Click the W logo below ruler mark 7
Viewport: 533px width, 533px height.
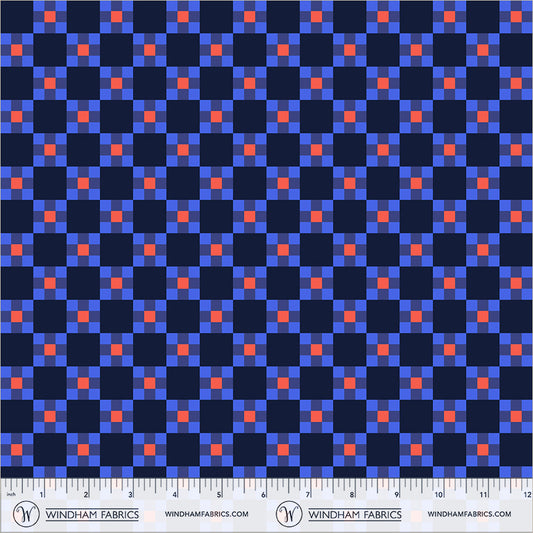pos(289,514)
